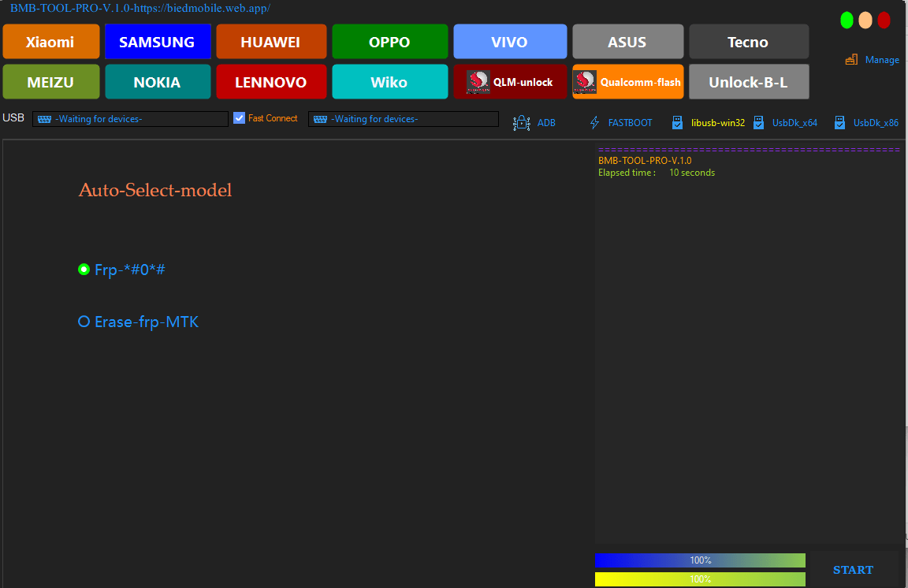
Task: Click the Elapsed time log line
Action: click(x=657, y=173)
